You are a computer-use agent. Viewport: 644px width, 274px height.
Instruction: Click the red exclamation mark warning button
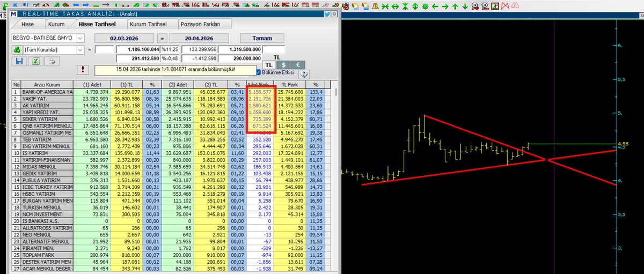pos(84,70)
